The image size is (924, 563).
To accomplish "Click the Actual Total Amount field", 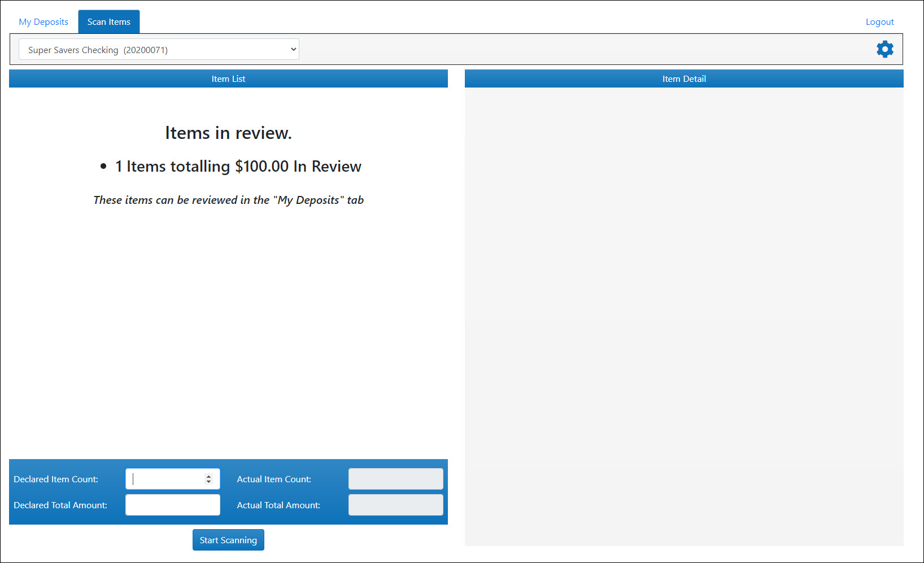I will (x=395, y=505).
